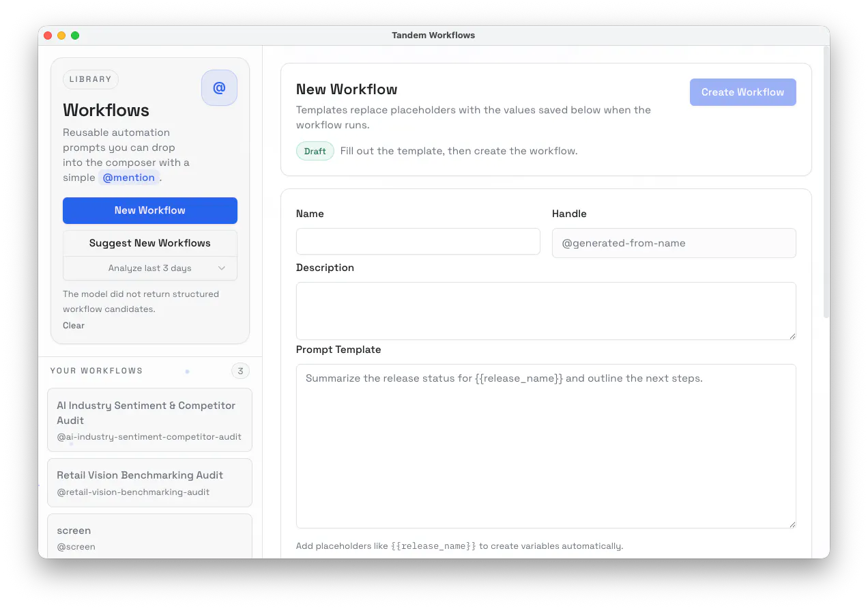Click into the Prompt Template text area
Screen dimensions: 868x609
pyautogui.click(x=546, y=446)
